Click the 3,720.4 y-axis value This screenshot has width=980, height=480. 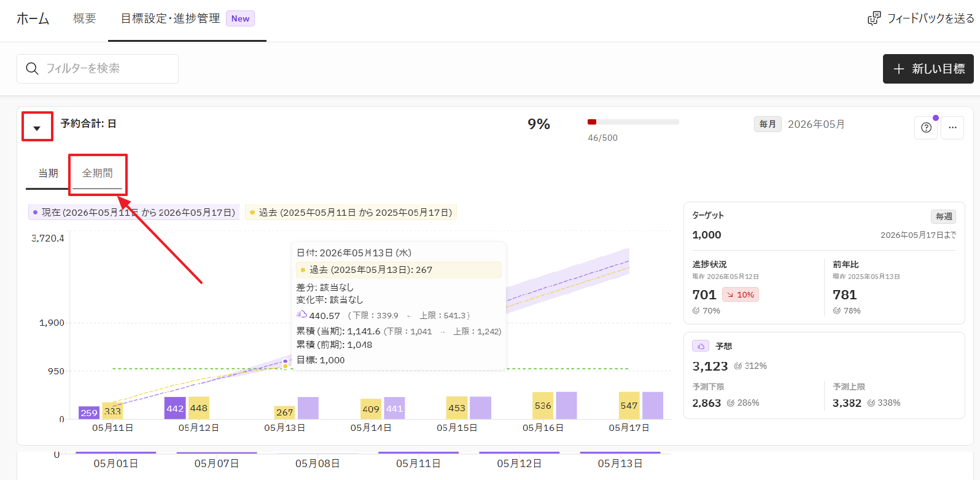click(48, 238)
